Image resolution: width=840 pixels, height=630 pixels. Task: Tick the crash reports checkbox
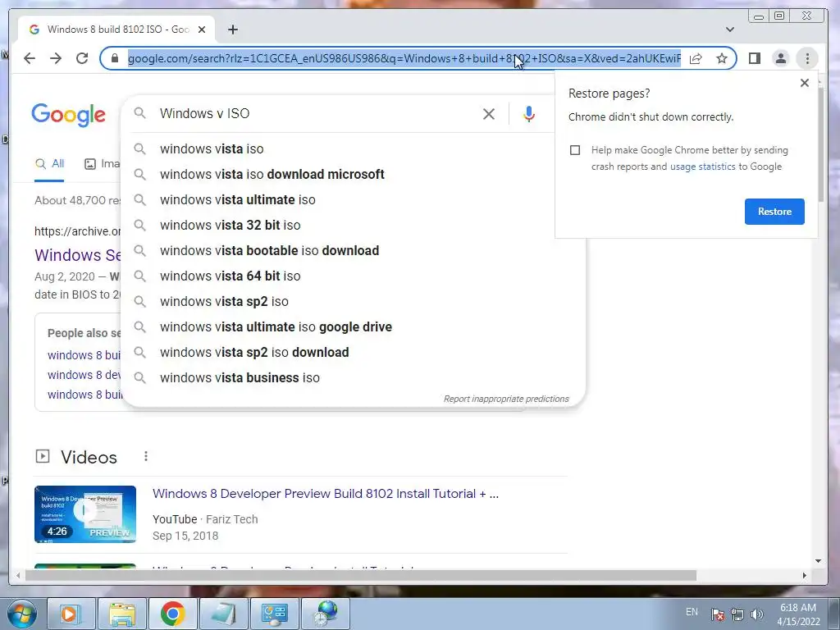coord(575,150)
